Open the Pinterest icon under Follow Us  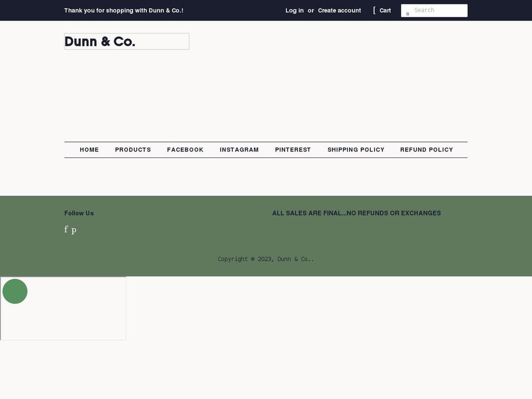pyautogui.click(x=74, y=230)
